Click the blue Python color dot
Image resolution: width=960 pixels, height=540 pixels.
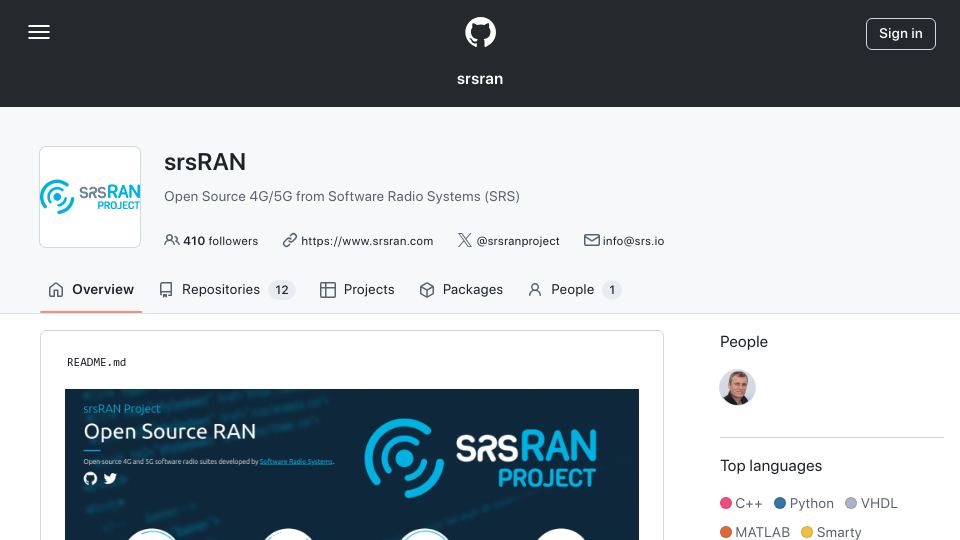[x=780, y=503]
